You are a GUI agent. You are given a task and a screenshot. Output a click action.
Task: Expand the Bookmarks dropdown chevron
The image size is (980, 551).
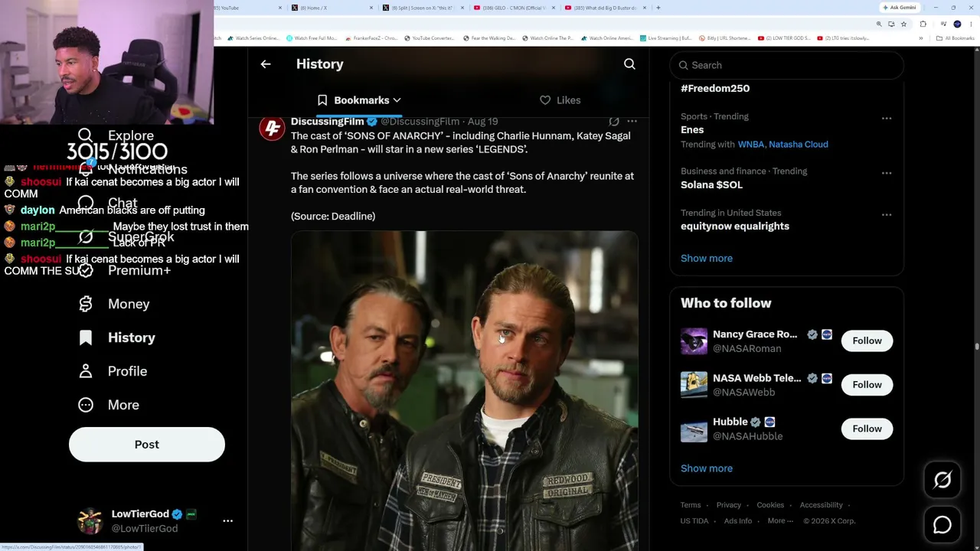coord(397,100)
